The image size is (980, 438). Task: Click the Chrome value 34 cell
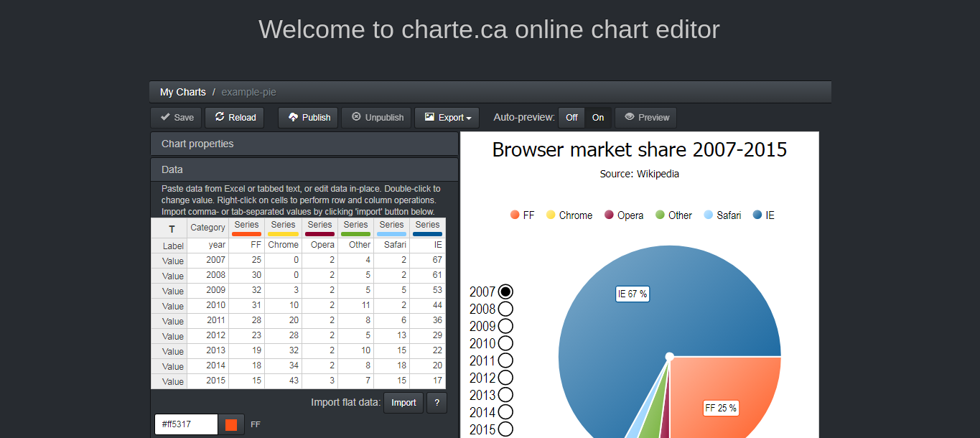tap(283, 366)
